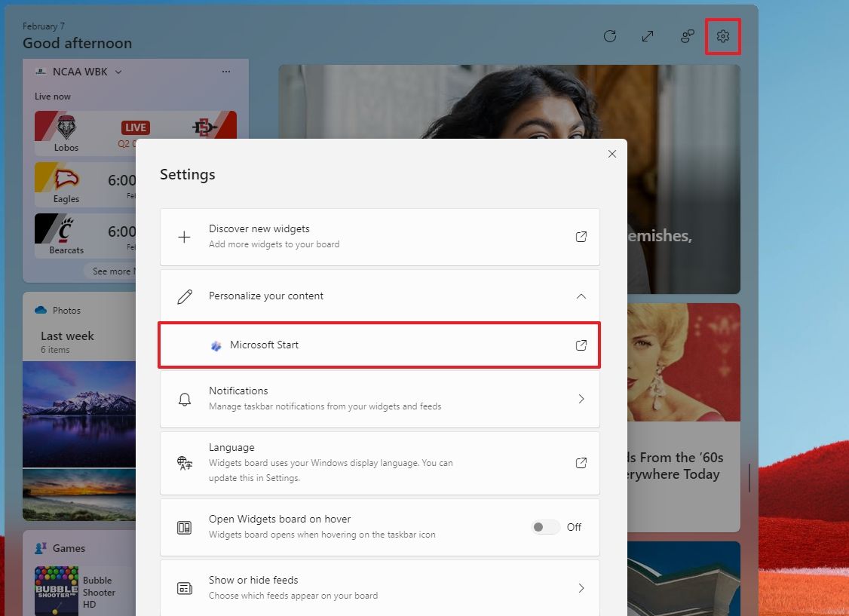Open Show or hide feeds chevron
The width and height of the screenshot is (849, 616).
[581, 588]
